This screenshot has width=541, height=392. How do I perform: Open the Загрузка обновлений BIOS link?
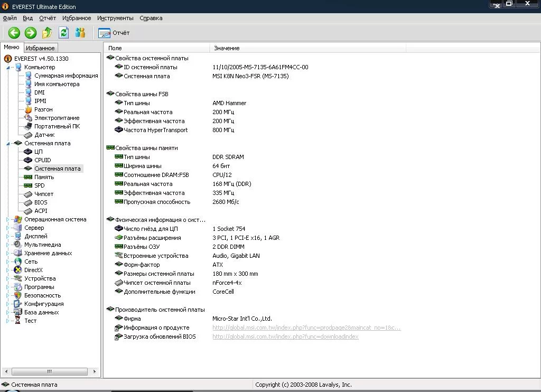(285, 337)
